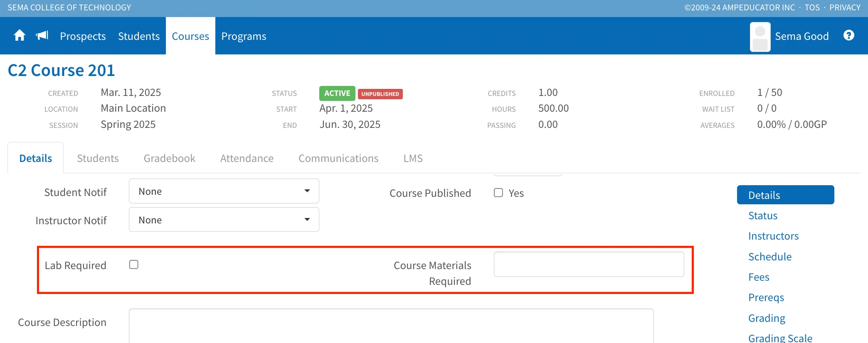Click the Main Location value
868x343 pixels.
[133, 108]
